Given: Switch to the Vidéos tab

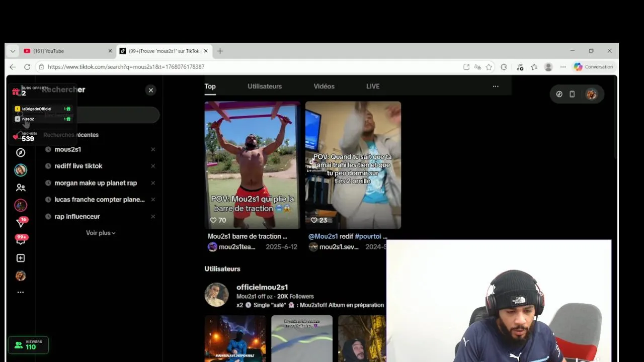Looking at the screenshot, I should 324,86.
